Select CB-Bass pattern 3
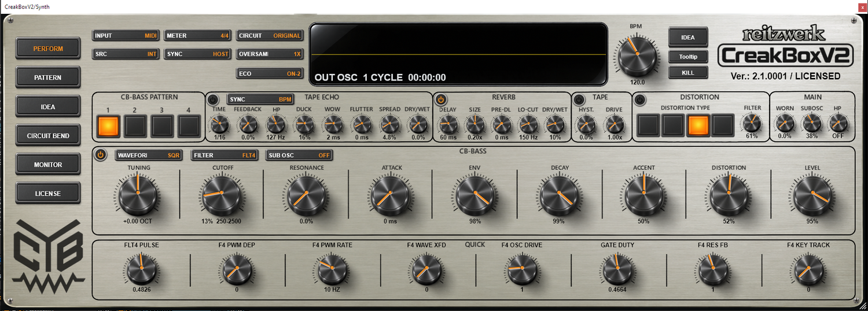The width and height of the screenshot is (868, 311). click(163, 125)
